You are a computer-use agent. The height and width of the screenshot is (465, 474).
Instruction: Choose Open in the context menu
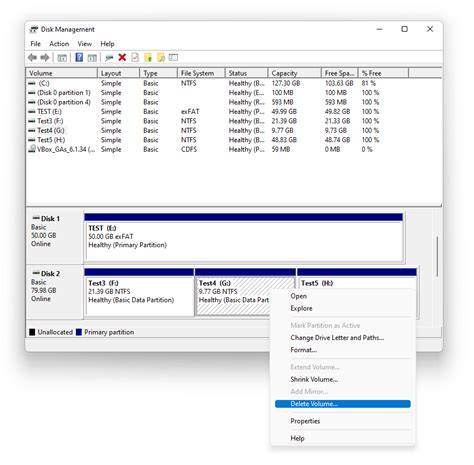click(x=343, y=296)
